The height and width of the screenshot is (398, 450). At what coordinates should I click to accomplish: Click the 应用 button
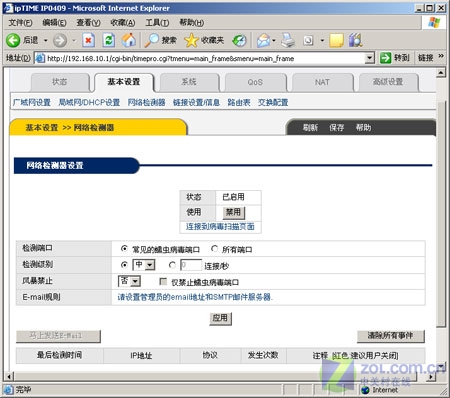(x=220, y=318)
